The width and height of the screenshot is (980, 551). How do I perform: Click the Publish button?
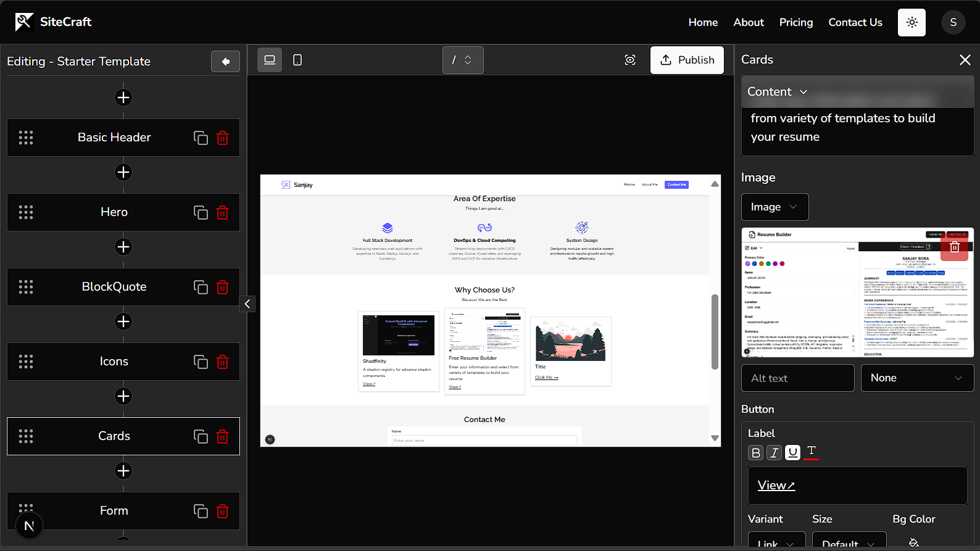point(687,60)
